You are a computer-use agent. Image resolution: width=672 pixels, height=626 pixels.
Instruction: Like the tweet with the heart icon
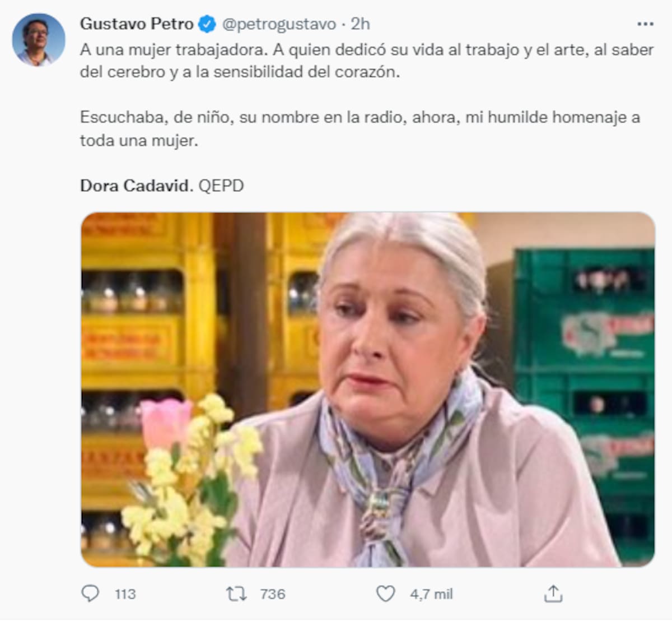385,594
